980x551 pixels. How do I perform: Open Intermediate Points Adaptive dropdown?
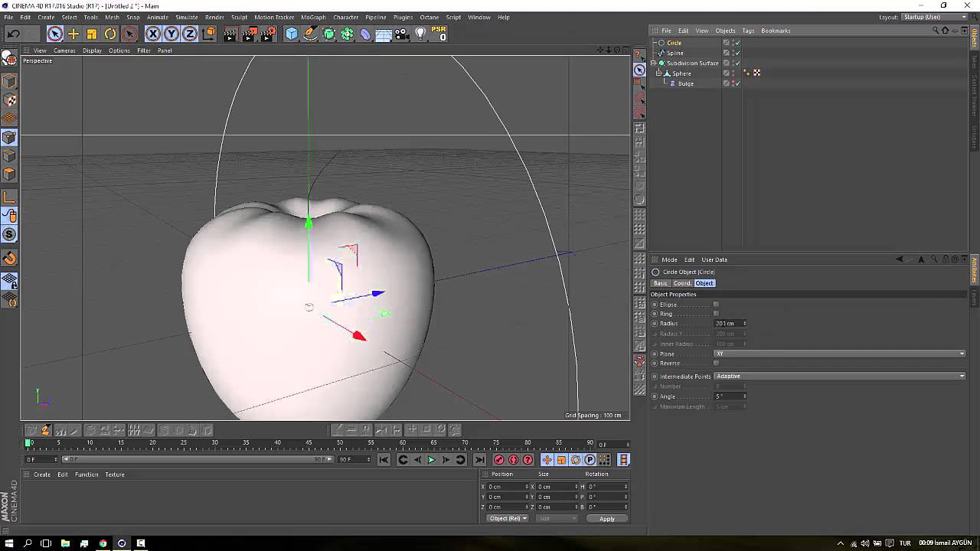pos(840,377)
